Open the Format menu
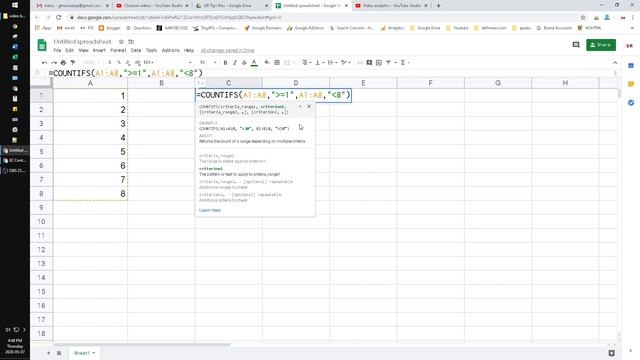 [118, 50]
